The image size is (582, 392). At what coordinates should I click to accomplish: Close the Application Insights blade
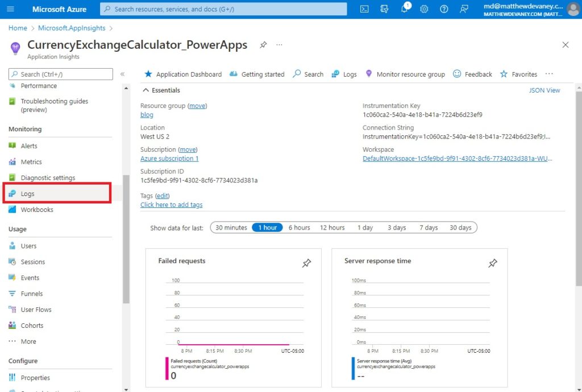pos(566,45)
